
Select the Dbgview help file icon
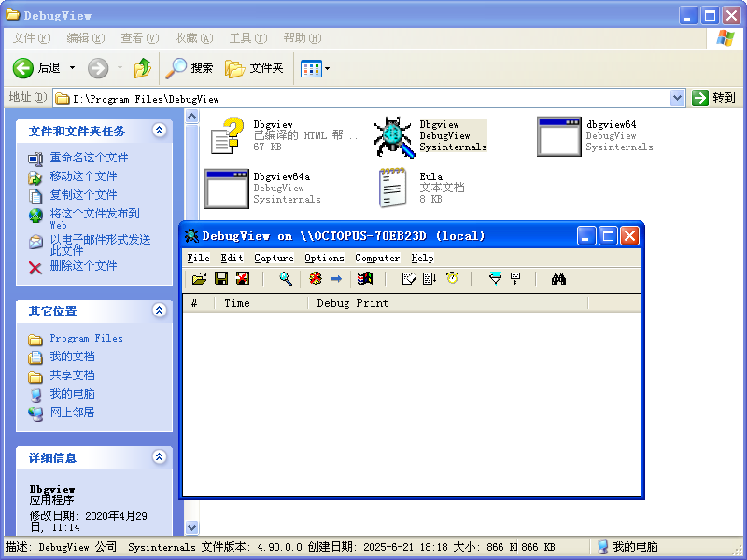(227, 136)
